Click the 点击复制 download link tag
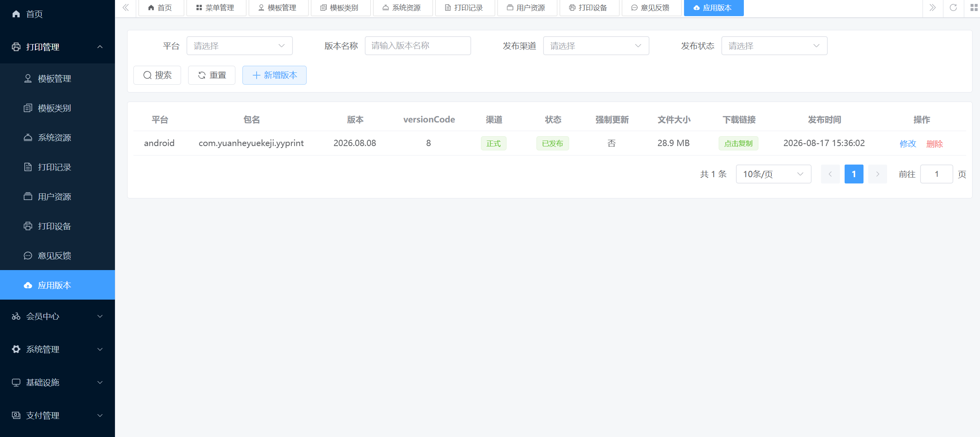The width and height of the screenshot is (980, 437). click(738, 143)
